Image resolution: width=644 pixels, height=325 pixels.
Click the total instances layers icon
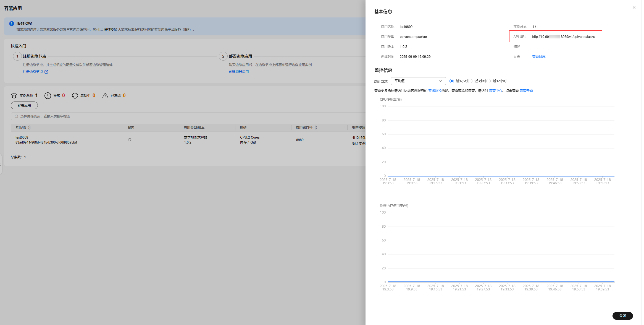(x=14, y=96)
